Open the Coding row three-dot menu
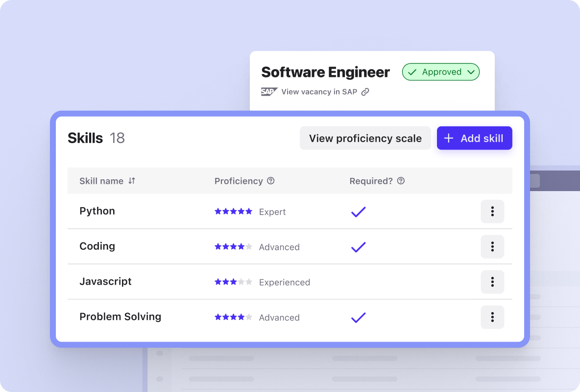 click(x=492, y=246)
